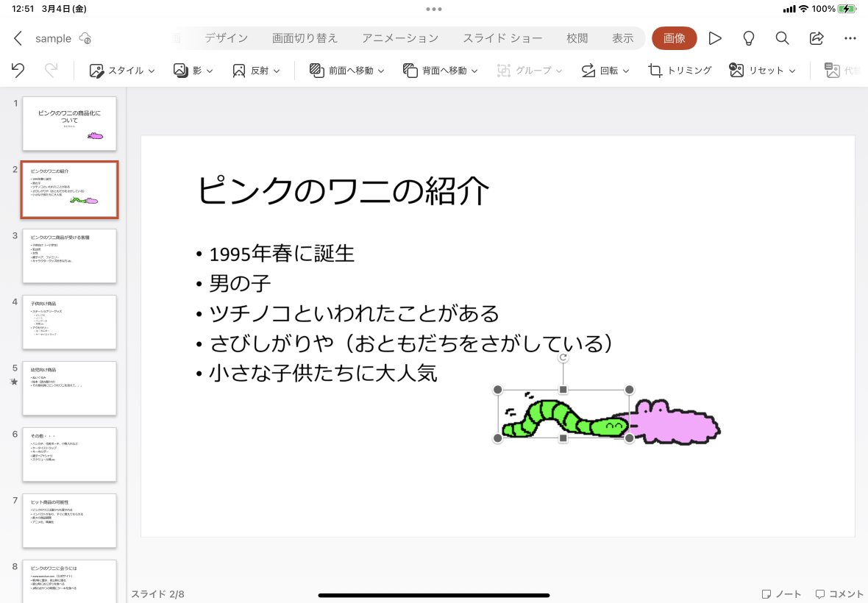Open the コメント comments pane
Viewport: 868px width, 603px height.
(x=839, y=593)
